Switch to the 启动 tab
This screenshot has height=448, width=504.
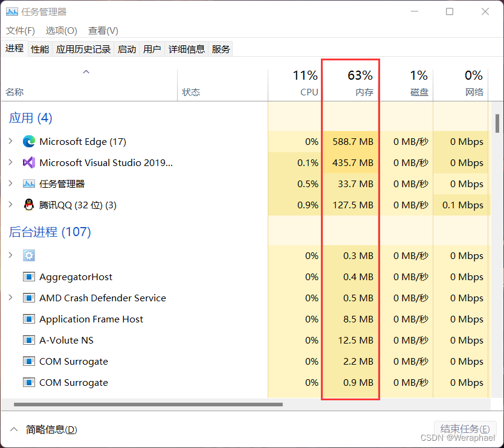point(127,49)
